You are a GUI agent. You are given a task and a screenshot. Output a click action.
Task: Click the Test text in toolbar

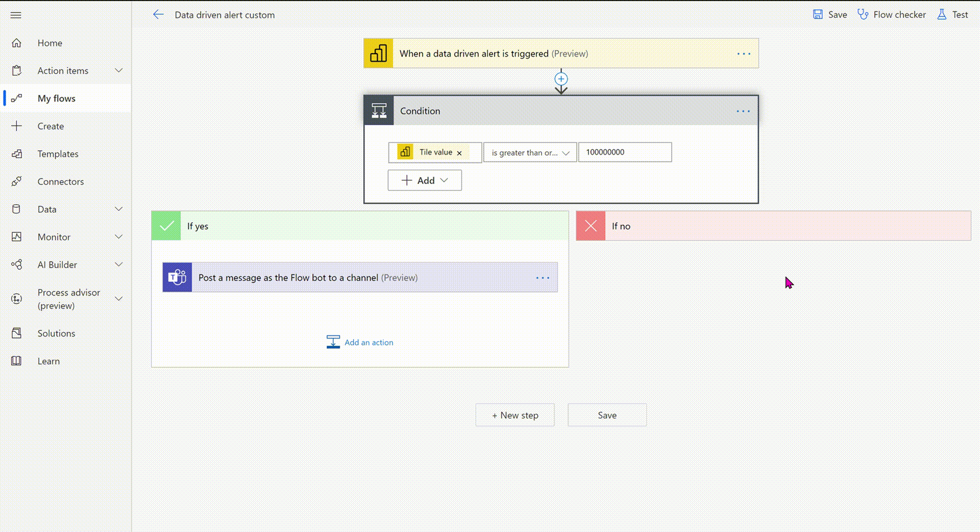pos(960,15)
